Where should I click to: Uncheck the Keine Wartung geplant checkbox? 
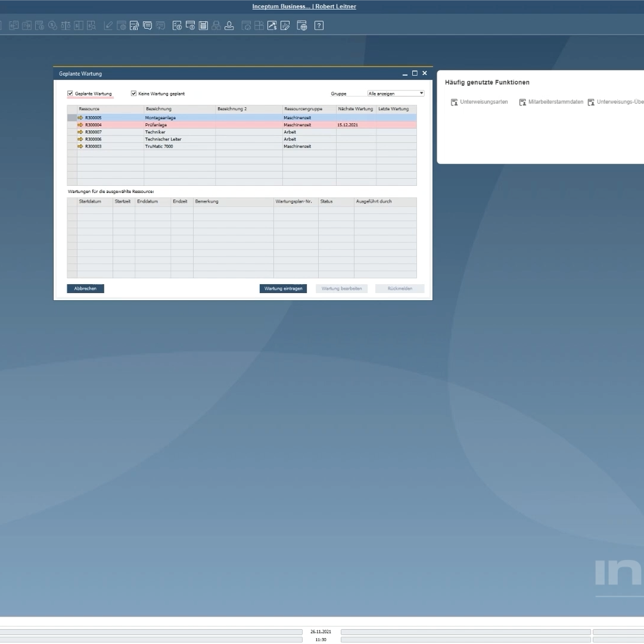pos(133,93)
